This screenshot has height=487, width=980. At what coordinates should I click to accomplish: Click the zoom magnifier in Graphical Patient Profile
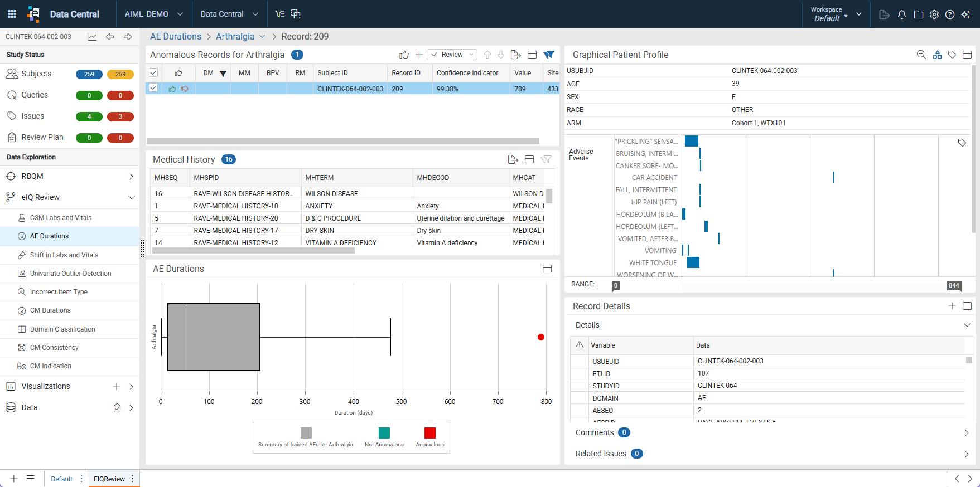click(x=921, y=55)
